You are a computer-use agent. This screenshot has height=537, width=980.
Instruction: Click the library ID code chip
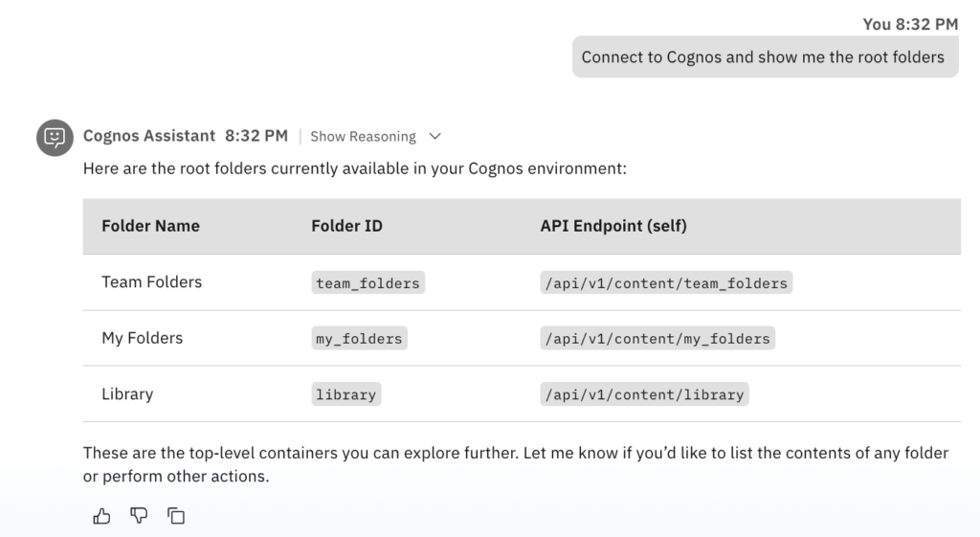coord(345,394)
